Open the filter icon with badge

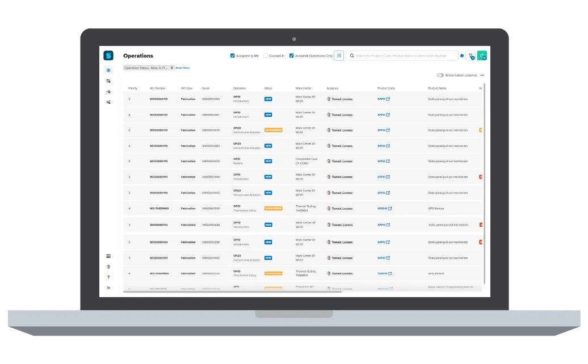point(471,56)
